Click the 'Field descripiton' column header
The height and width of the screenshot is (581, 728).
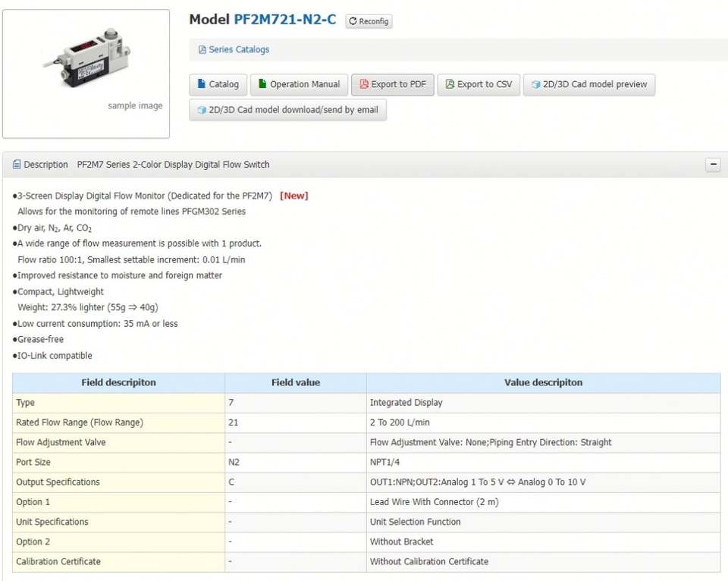coord(118,383)
